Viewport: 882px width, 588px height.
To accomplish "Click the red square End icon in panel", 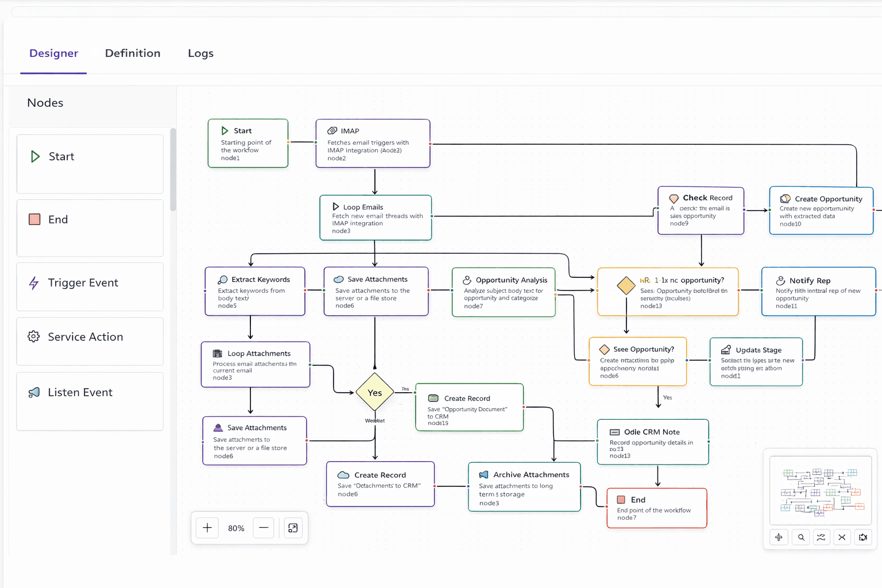I will (x=34, y=219).
